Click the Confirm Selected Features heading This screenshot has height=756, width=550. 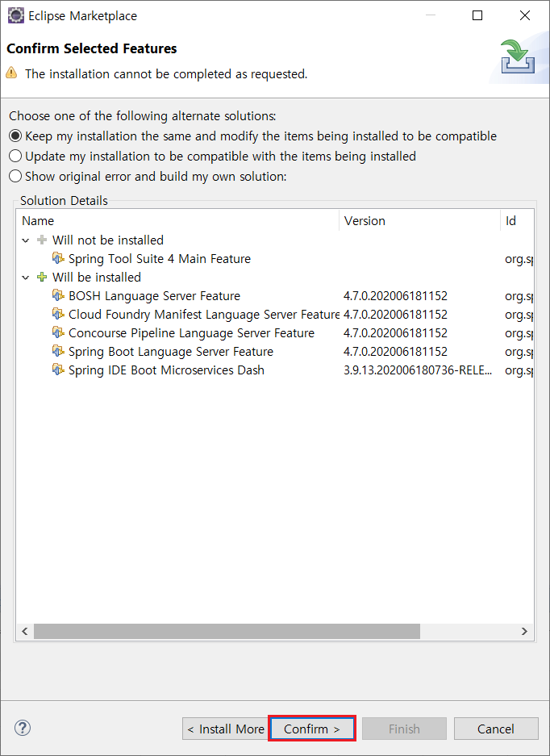tap(92, 48)
